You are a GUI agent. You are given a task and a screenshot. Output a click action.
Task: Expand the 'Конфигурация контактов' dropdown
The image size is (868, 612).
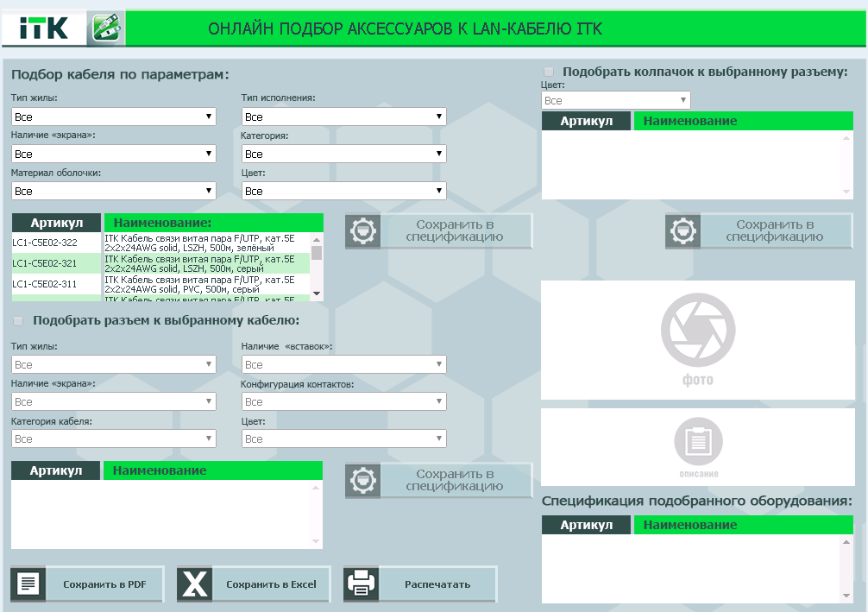coord(343,401)
